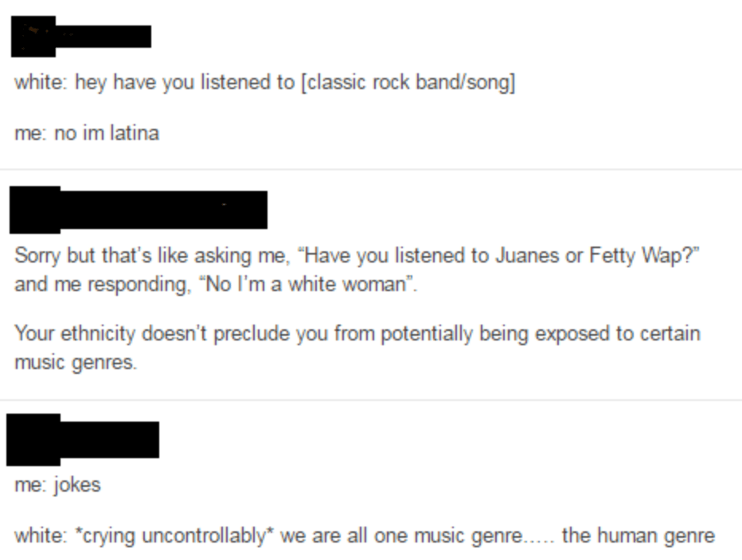The width and height of the screenshot is (742, 560).
Task: Open the first poster's blacked-out username
Action: 103,37
